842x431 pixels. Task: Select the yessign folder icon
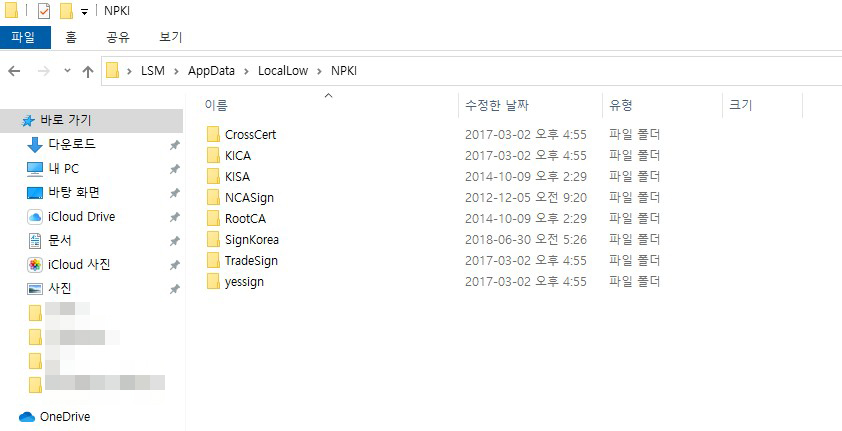tap(213, 282)
